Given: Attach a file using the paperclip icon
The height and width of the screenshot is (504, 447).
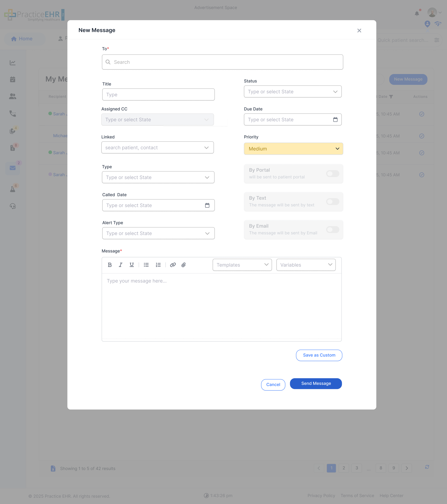Looking at the screenshot, I should [x=184, y=265].
